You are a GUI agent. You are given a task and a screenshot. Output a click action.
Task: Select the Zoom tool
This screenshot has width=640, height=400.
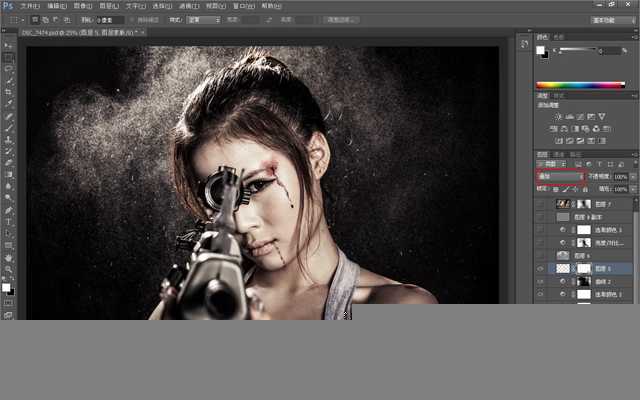pos(9,269)
